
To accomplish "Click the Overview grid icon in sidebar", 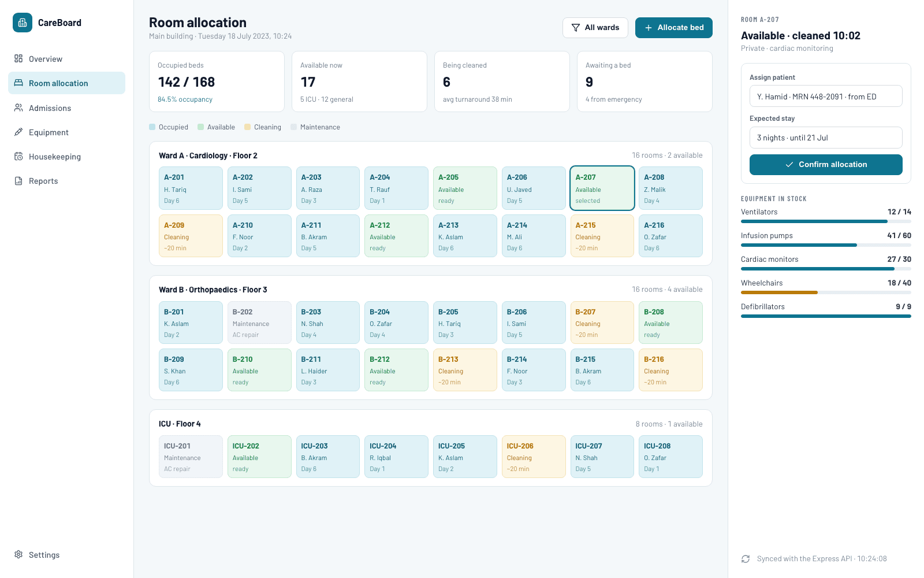I will pyautogui.click(x=18, y=58).
